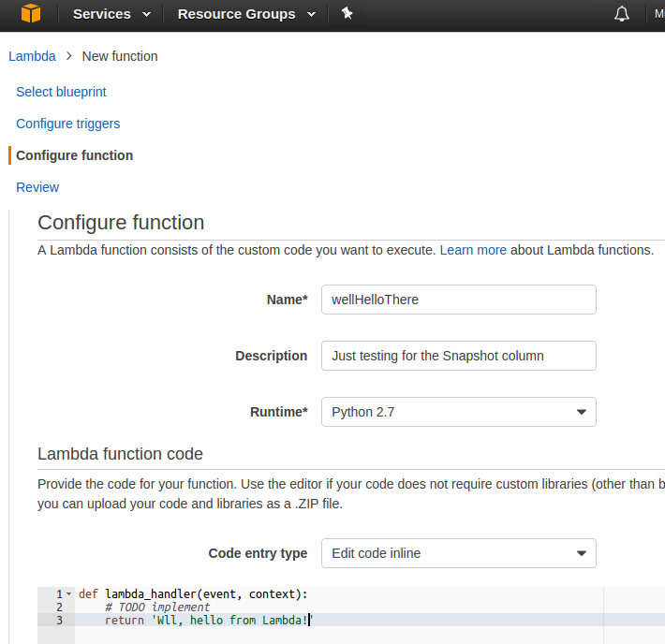Click the TODO implement comment line

157,607
